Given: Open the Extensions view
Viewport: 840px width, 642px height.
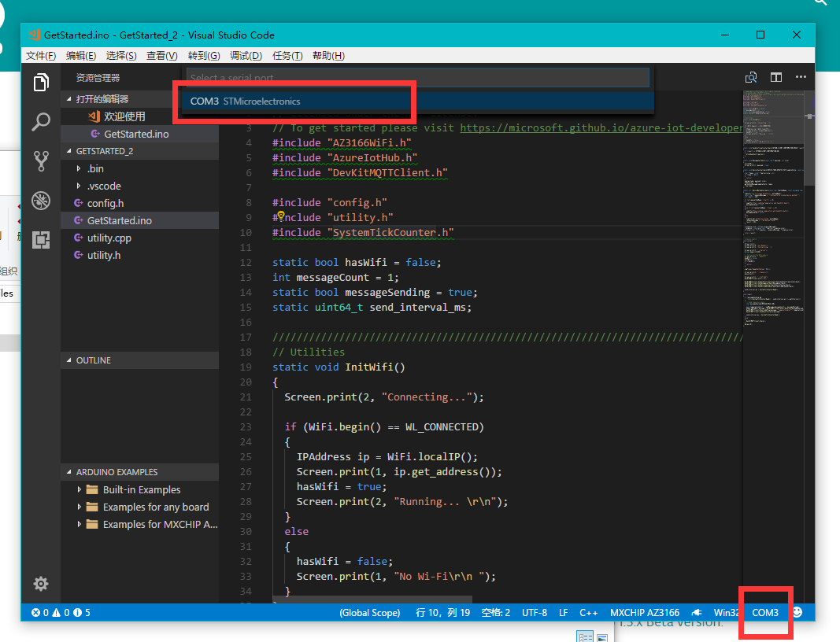Looking at the screenshot, I should [41, 239].
